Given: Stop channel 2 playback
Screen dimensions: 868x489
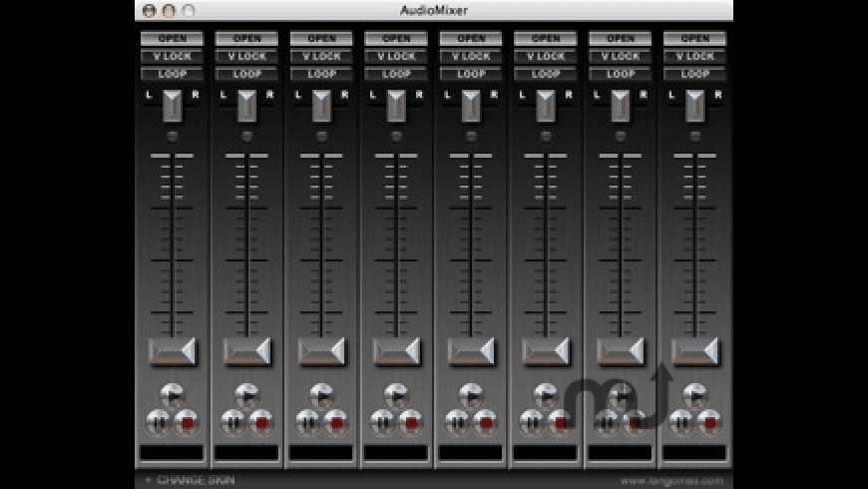Looking at the screenshot, I should point(261,422).
